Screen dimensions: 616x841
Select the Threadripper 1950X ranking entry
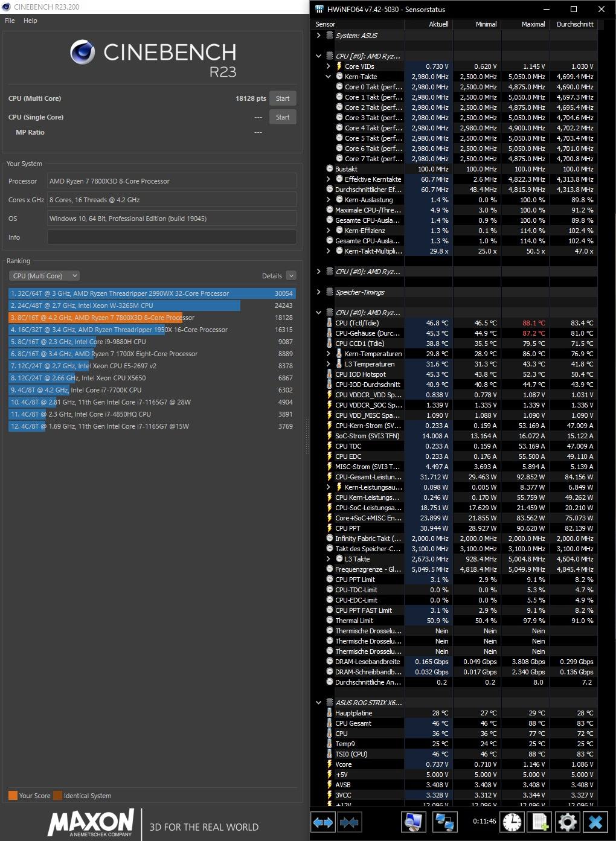152,330
